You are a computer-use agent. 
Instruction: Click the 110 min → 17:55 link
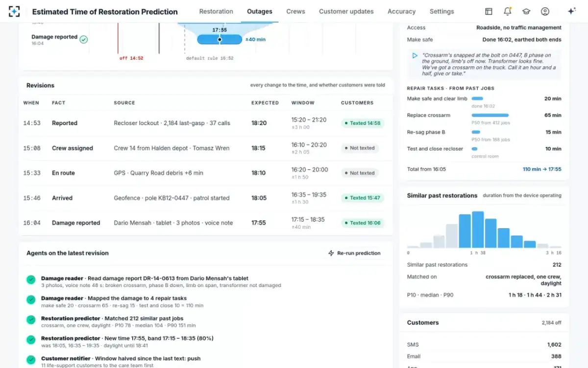click(542, 169)
